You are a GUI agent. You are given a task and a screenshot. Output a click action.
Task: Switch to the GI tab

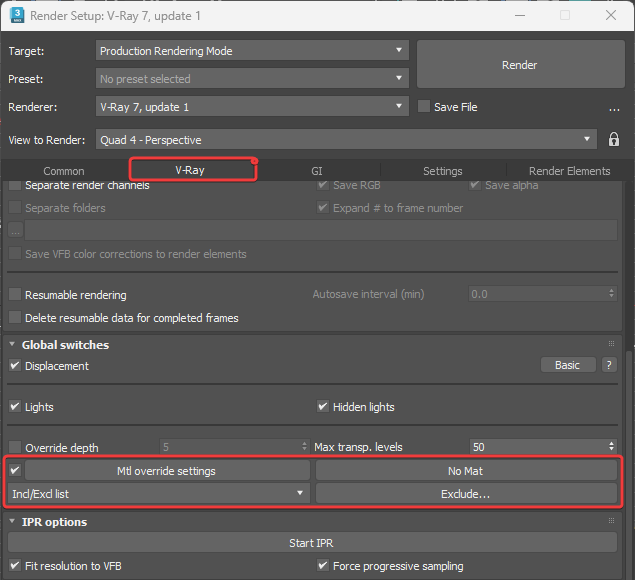[x=316, y=171]
